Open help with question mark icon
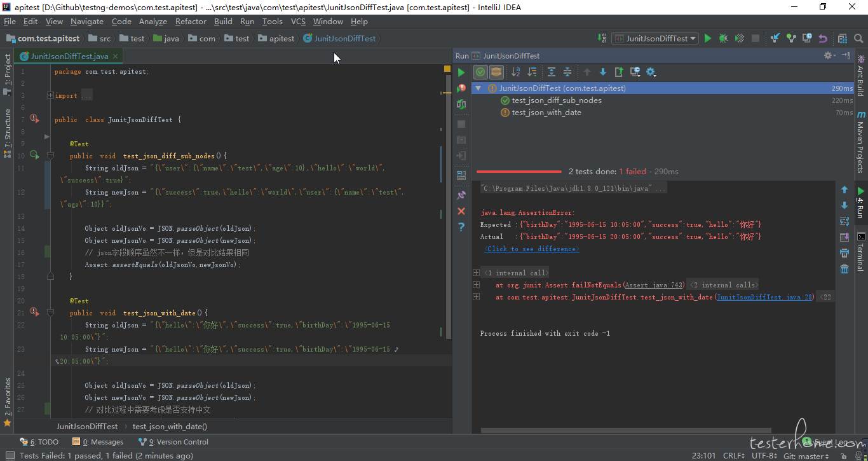 [x=461, y=227]
